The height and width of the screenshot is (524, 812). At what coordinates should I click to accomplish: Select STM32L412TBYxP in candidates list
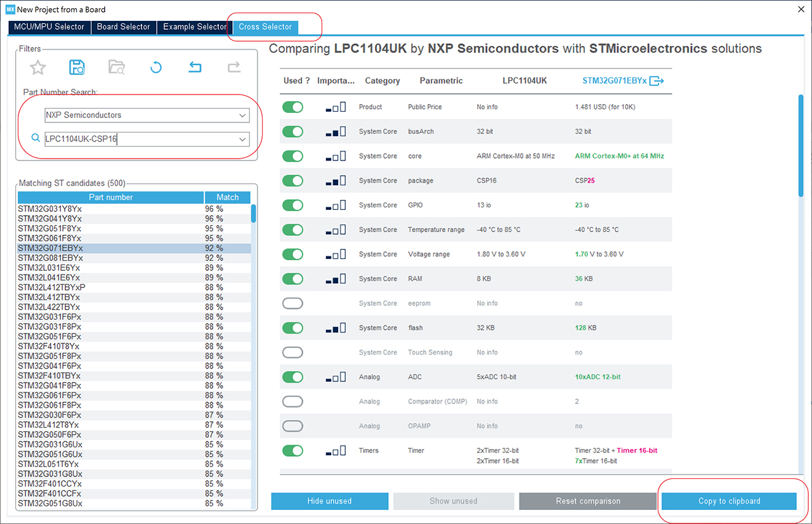click(51, 287)
